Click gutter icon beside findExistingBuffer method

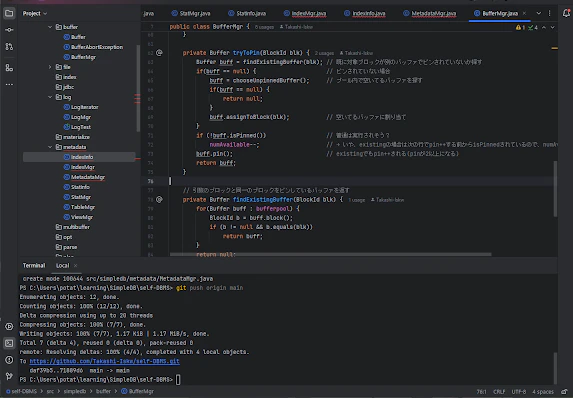coord(159,200)
